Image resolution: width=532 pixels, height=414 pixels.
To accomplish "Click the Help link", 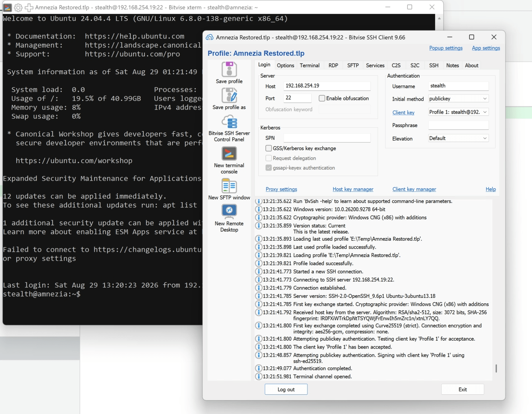I will (x=490, y=189).
